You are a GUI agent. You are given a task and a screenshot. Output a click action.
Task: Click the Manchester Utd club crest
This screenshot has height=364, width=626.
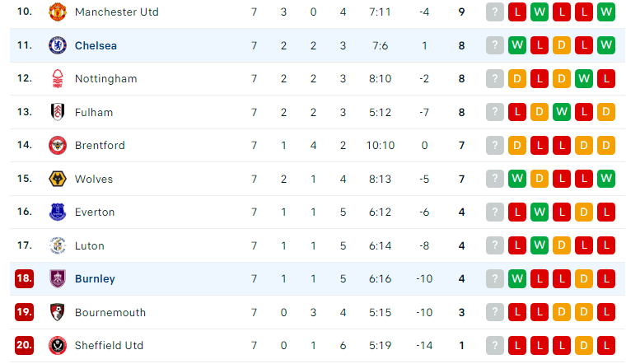[x=58, y=12]
